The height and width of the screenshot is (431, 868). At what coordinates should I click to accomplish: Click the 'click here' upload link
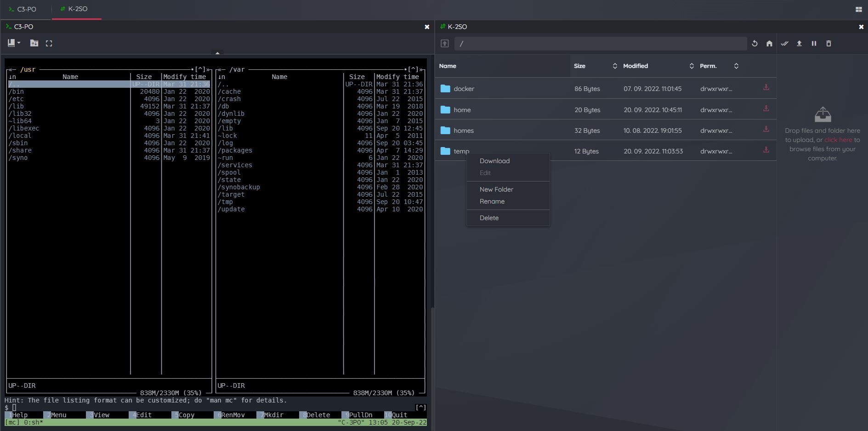tap(838, 140)
